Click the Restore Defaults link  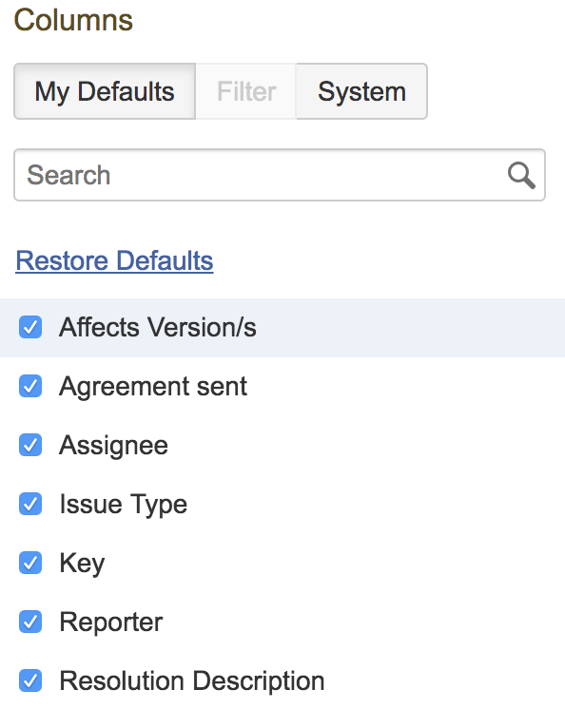pyautogui.click(x=114, y=260)
